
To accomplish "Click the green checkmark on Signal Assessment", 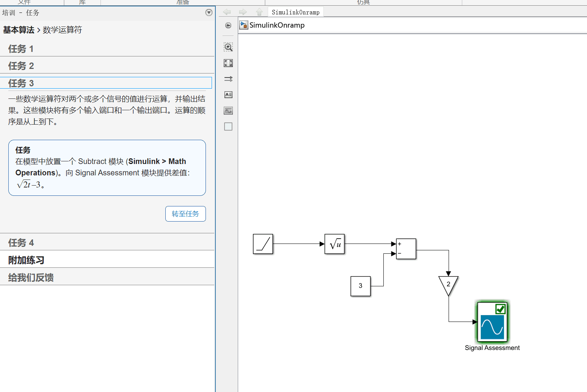I will click(501, 309).
